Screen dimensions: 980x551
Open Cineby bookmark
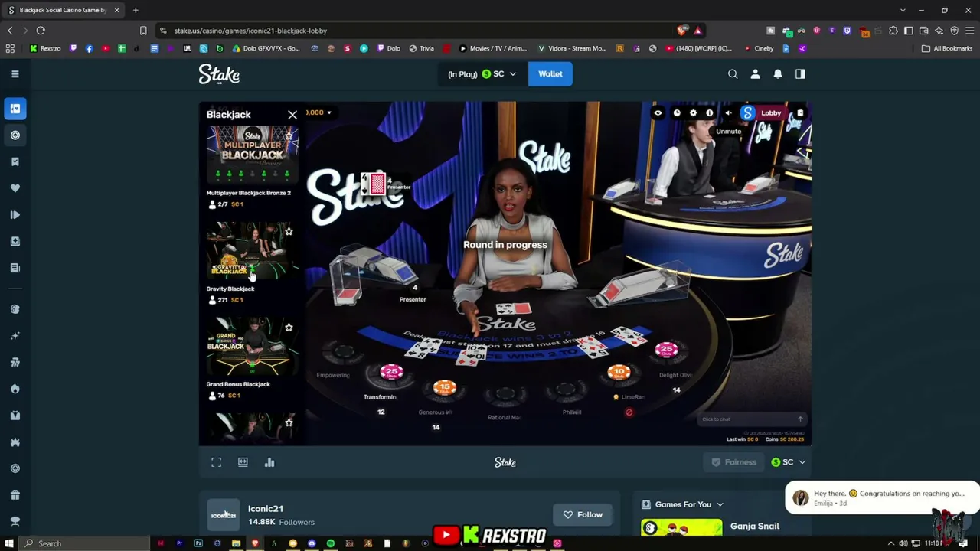(757, 48)
